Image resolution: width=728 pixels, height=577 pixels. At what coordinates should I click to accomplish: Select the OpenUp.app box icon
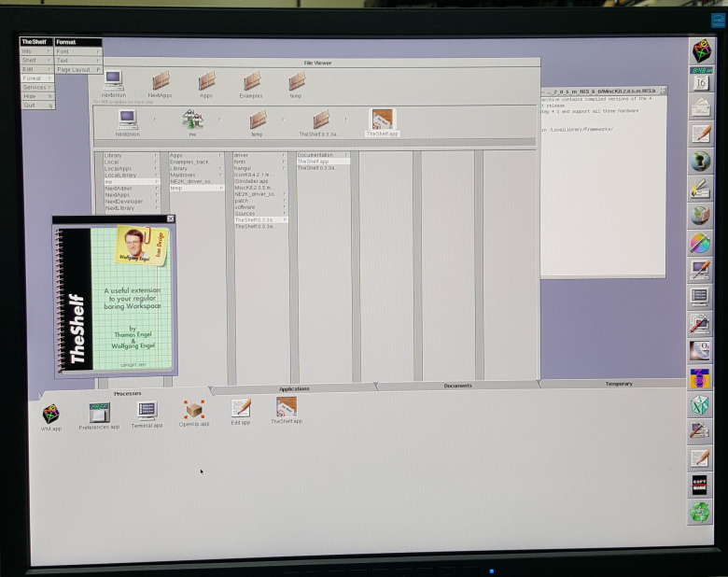click(x=194, y=409)
